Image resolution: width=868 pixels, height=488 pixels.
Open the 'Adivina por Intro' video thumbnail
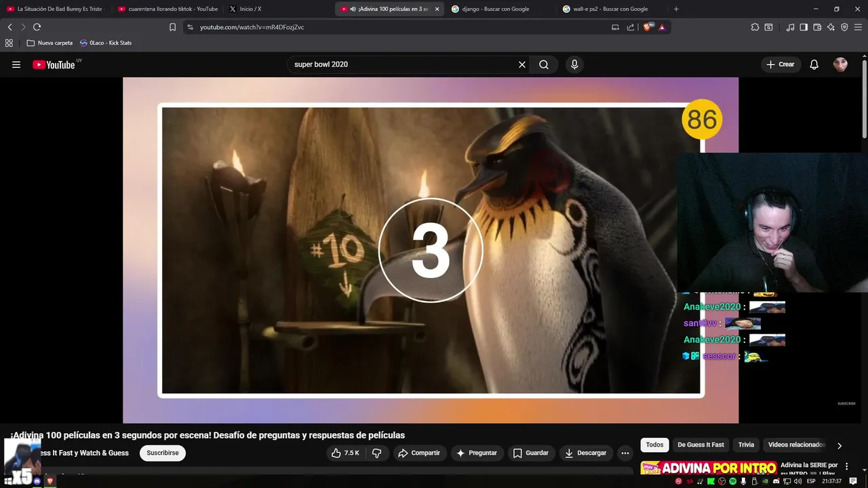709,468
